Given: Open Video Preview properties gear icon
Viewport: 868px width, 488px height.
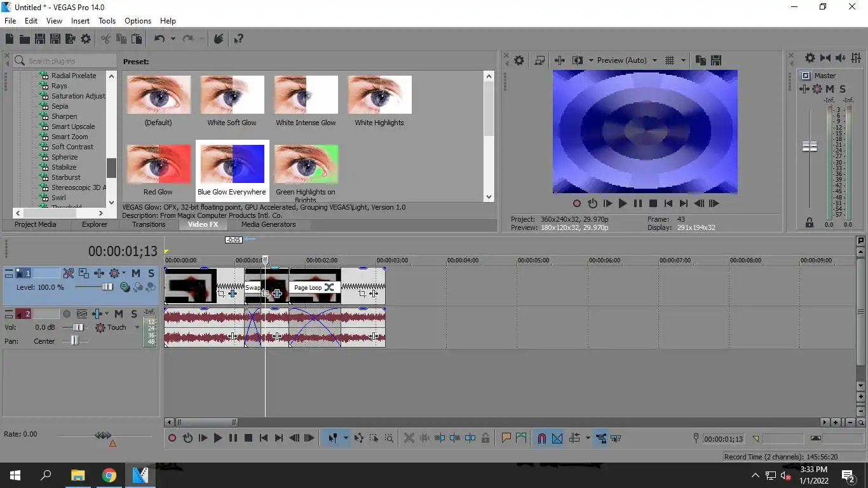Looking at the screenshot, I should pos(519,60).
